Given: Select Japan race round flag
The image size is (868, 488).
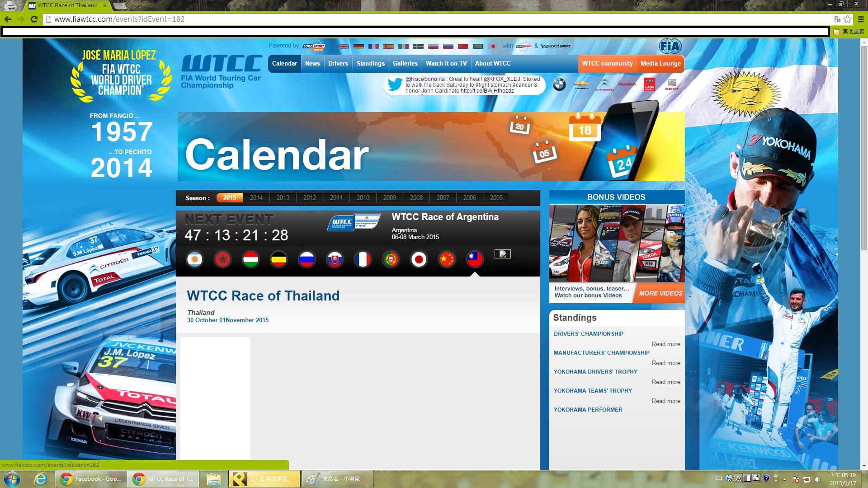Looking at the screenshot, I should 419,259.
